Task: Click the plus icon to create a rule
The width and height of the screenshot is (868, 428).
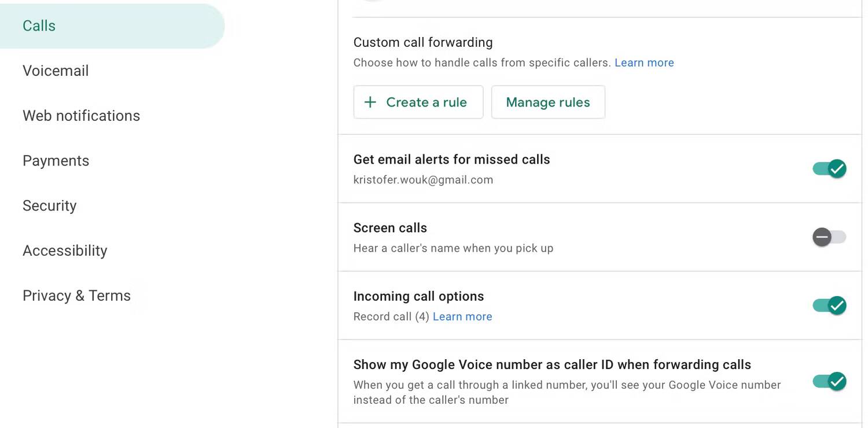Action: (x=369, y=102)
